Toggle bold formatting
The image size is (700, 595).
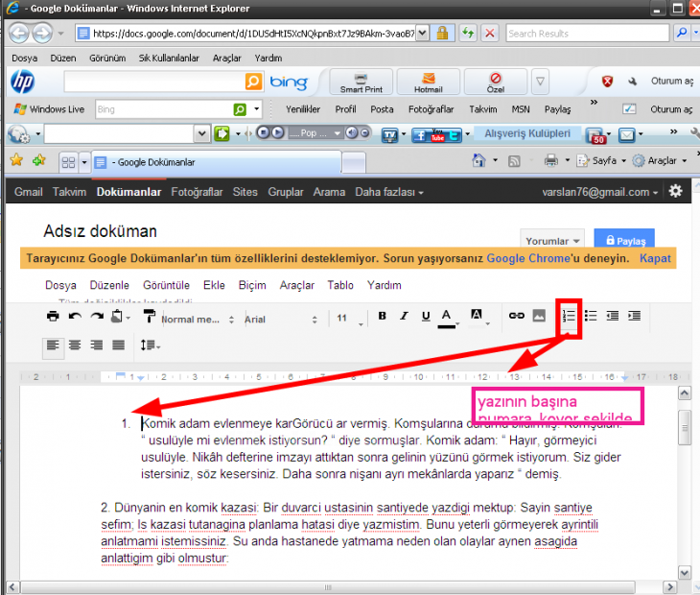[382, 316]
